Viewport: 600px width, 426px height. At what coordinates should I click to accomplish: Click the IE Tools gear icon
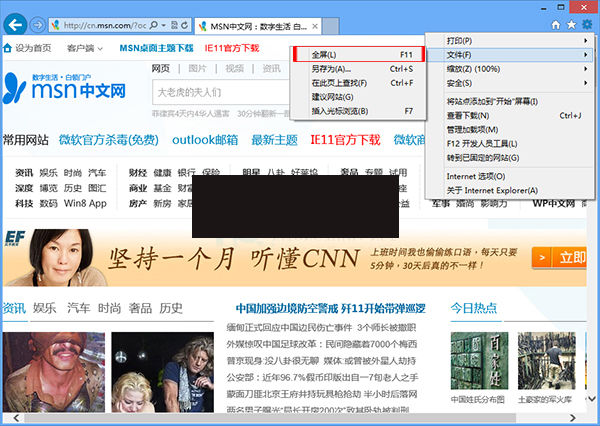[587, 24]
